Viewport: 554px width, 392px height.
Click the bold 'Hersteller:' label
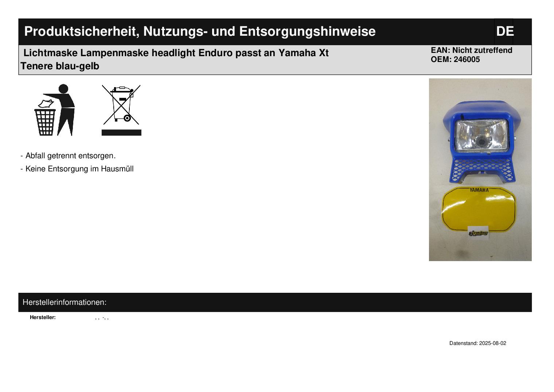click(43, 318)
